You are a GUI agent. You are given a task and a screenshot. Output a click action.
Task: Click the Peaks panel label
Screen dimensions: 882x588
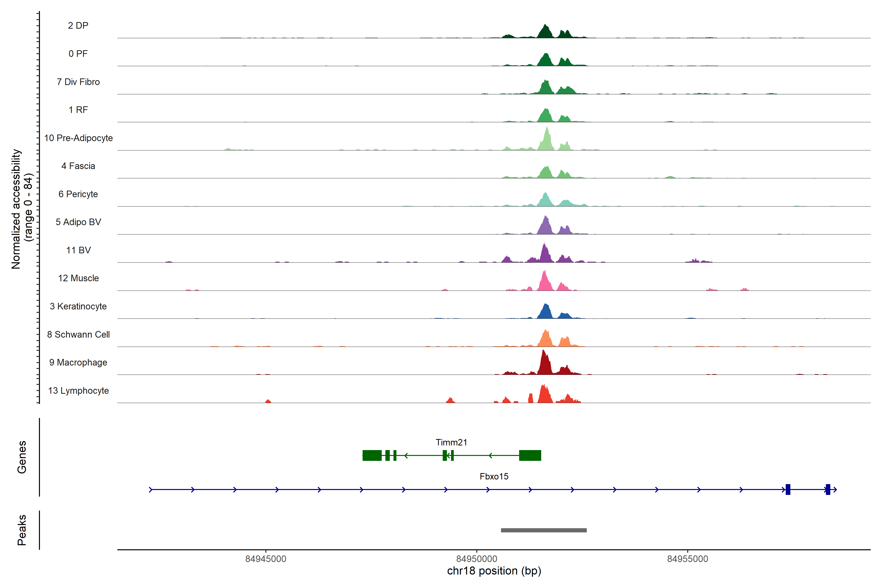22,530
